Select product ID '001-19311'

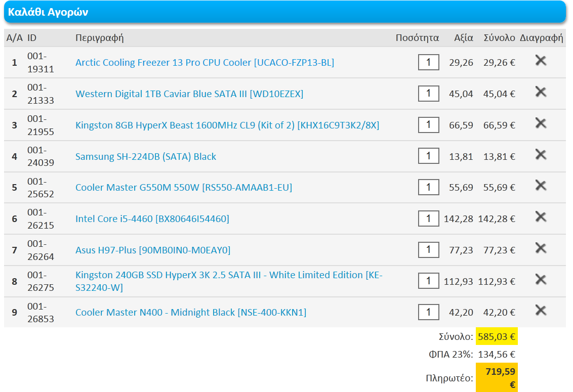point(40,63)
